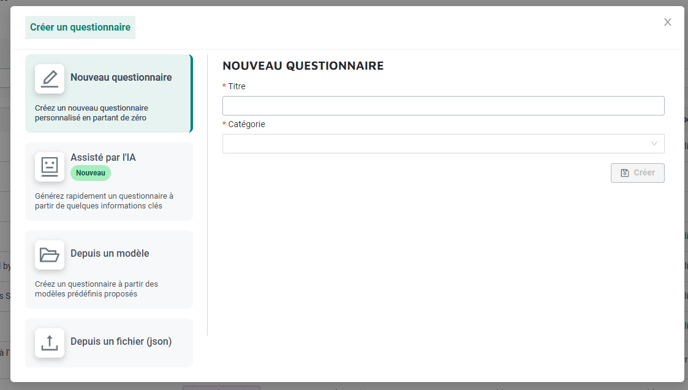The image size is (688, 390).
Task: Click the NOUVEAU QUESTIONNAIRE heading
Action: (303, 66)
